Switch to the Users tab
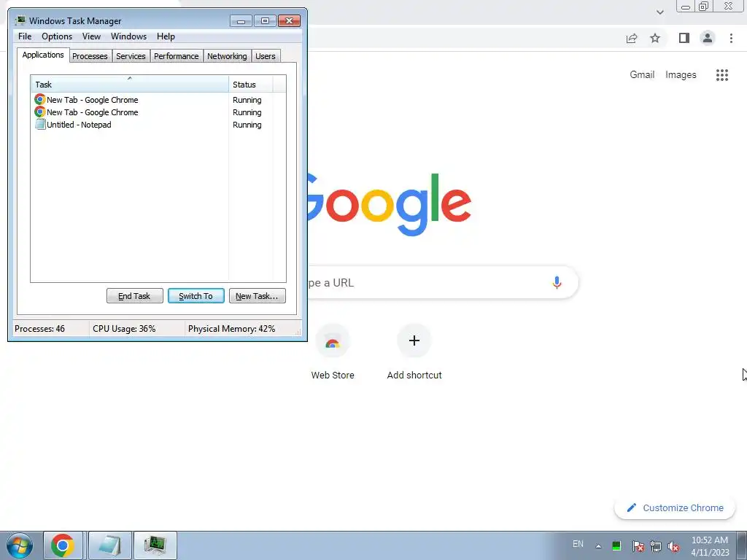Image resolution: width=747 pixels, height=560 pixels. click(266, 56)
